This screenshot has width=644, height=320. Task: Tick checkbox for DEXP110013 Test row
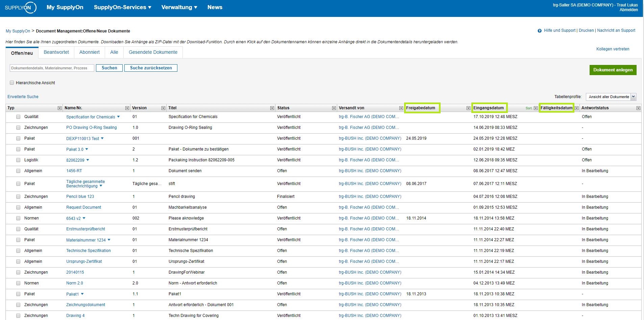[18, 138]
